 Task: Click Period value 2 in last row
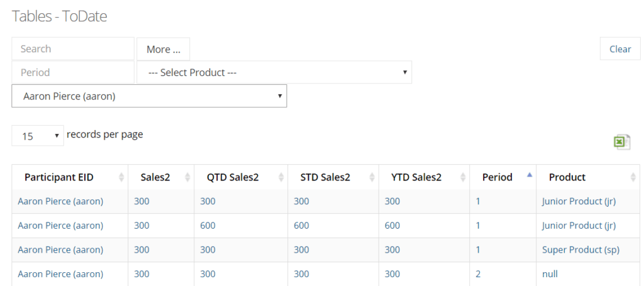(478, 274)
